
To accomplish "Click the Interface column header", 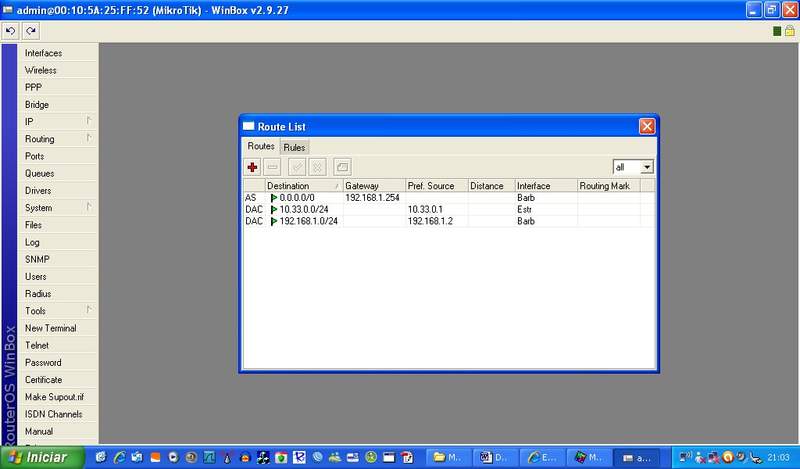I will (546, 186).
